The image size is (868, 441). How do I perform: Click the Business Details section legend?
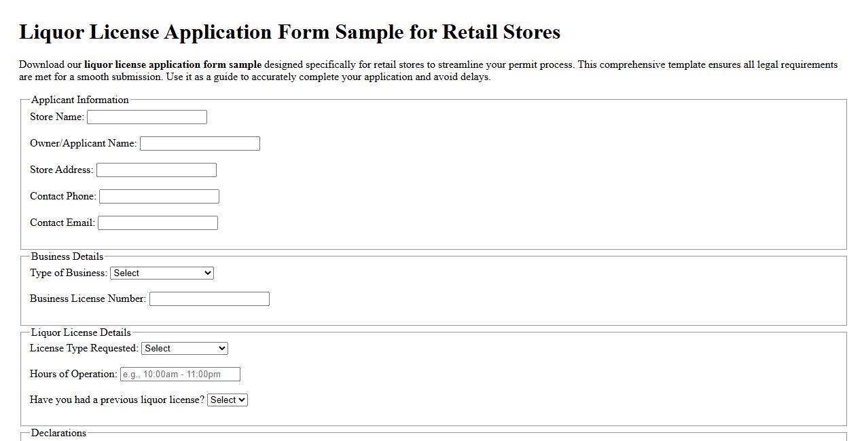(x=66, y=256)
